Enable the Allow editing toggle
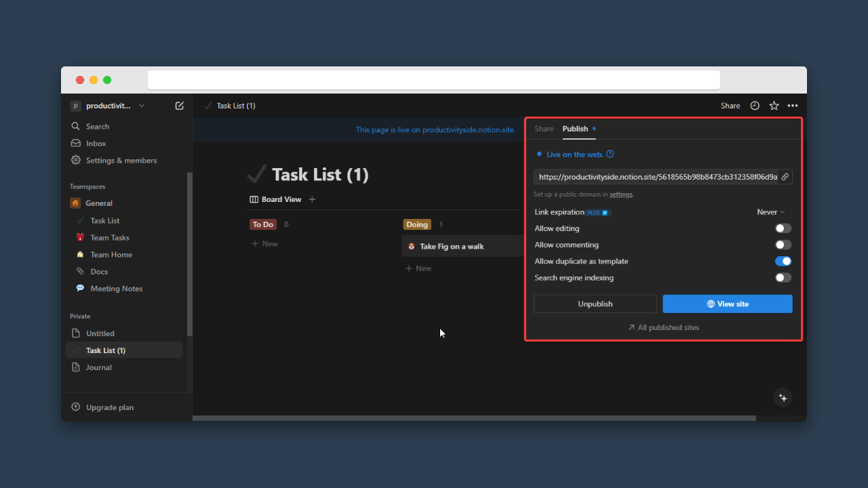868x488 pixels. tap(783, 228)
